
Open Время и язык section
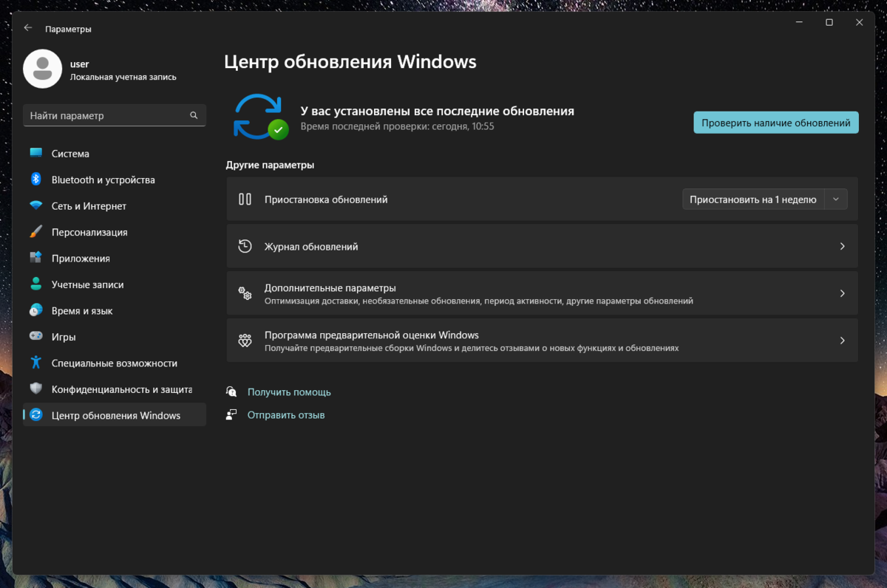tap(115, 311)
